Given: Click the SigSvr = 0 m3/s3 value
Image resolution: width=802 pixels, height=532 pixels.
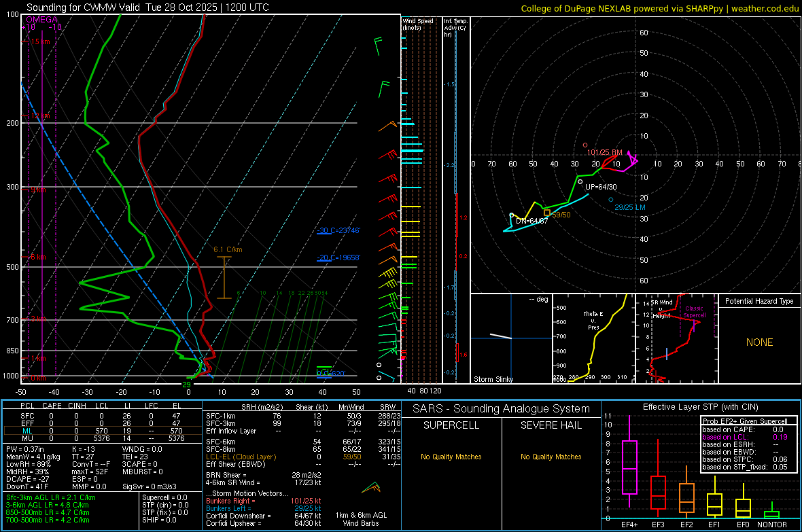Looking at the screenshot, I should point(150,486).
